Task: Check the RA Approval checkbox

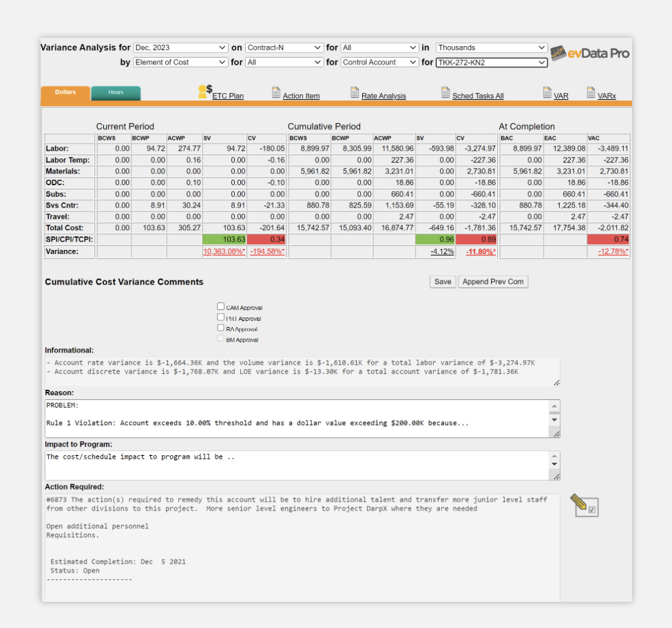Action: 221,328
